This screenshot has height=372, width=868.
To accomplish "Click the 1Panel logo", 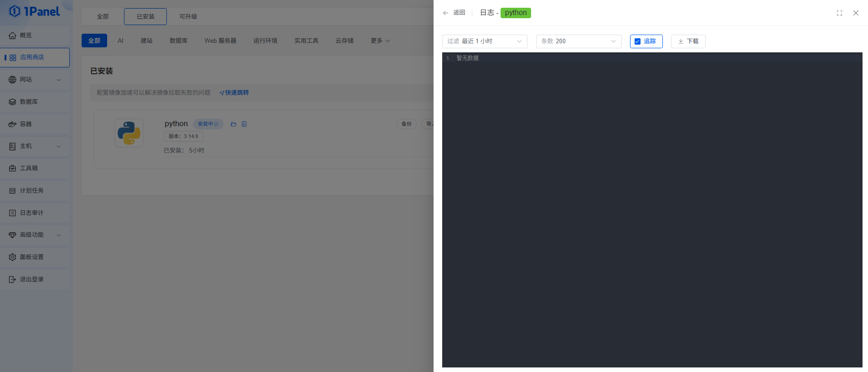I will pyautogui.click(x=35, y=11).
